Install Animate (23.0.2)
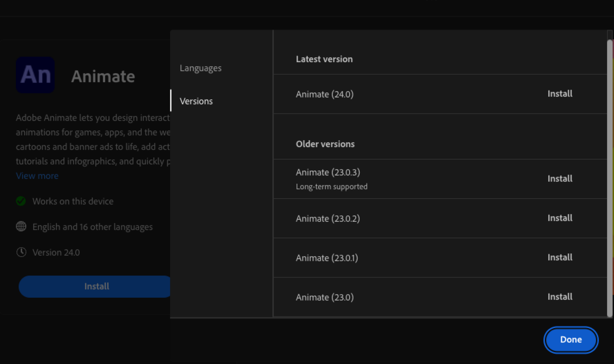The width and height of the screenshot is (614, 364). 560,218
